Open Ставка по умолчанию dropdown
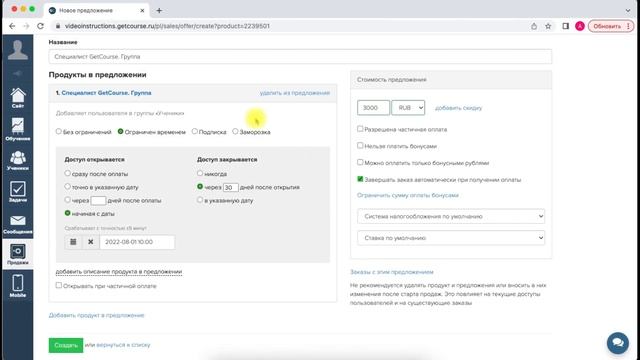Image resolution: width=640 pixels, height=360 pixels. pyautogui.click(x=451, y=238)
